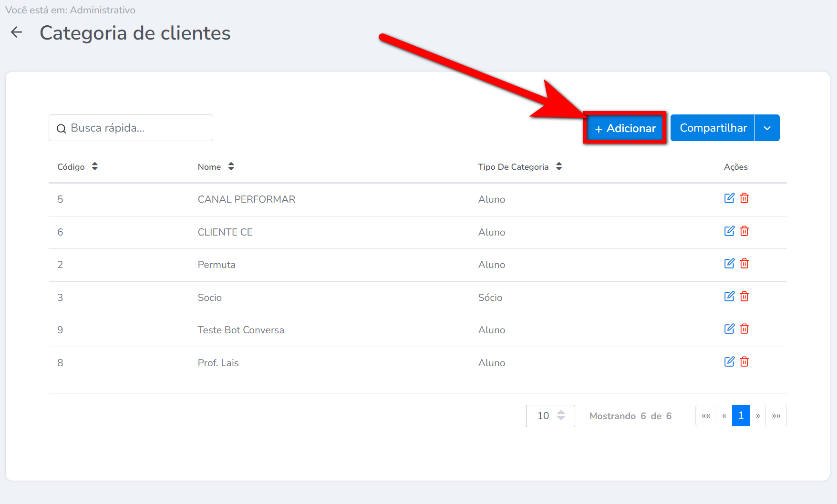Open the rows-per-page selector showing 10
This screenshot has width=837, height=504.
pyautogui.click(x=550, y=416)
